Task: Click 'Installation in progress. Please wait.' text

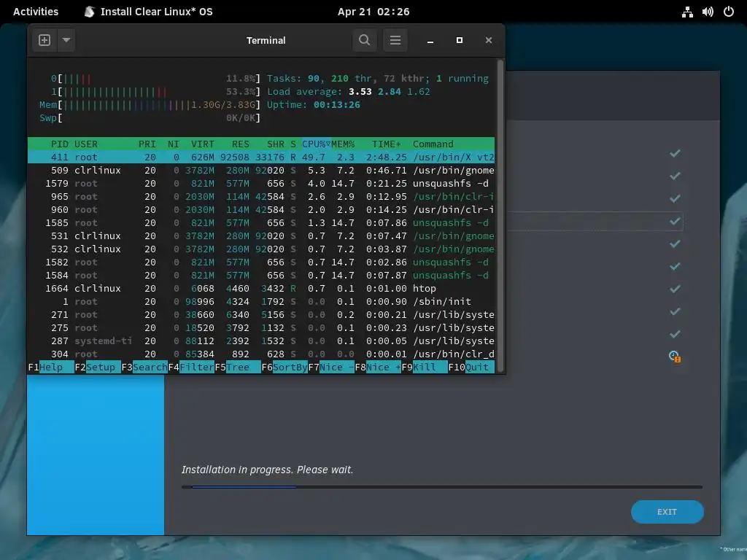Action: tap(267, 470)
